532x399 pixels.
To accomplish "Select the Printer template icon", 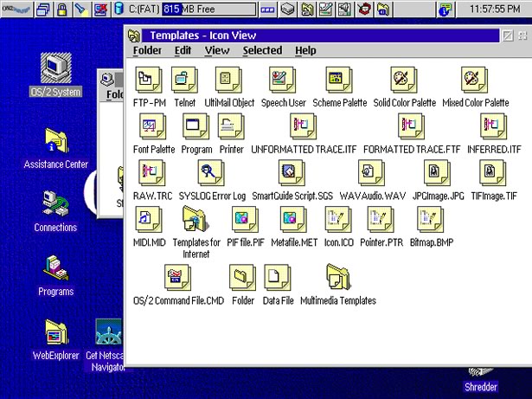I will point(231,127).
